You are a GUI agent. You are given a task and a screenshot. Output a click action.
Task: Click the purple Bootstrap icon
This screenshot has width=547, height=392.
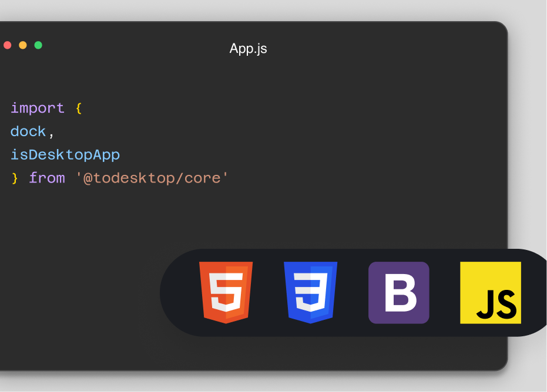399,292
